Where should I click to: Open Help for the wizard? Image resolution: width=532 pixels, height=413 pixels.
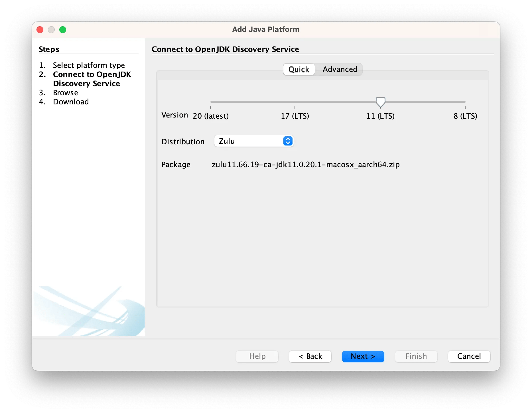pyautogui.click(x=257, y=356)
